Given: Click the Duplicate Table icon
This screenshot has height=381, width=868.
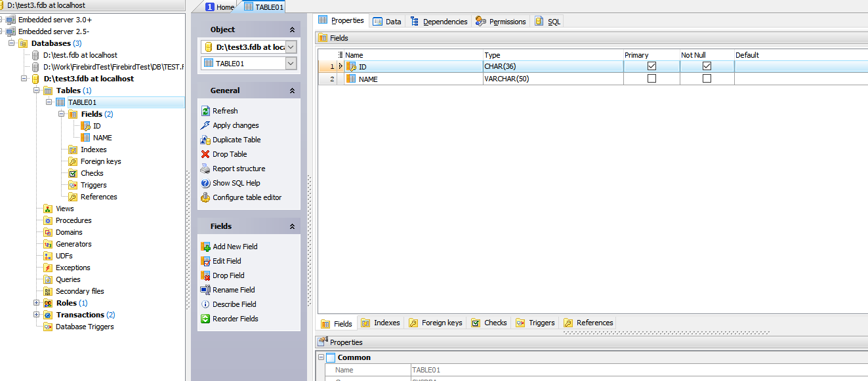Looking at the screenshot, I should pyautogui.click(x=205, y=140).
